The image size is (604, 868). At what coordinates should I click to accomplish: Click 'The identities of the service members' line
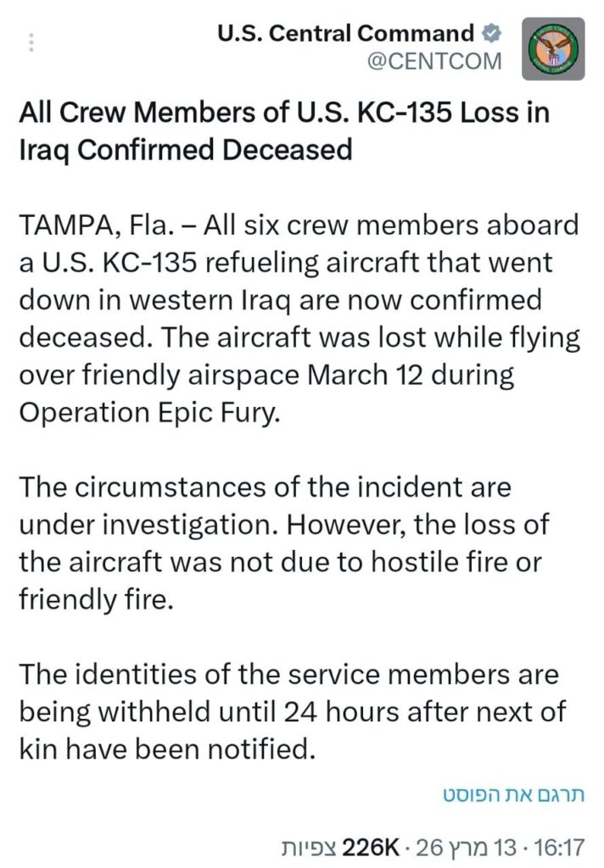288,675
